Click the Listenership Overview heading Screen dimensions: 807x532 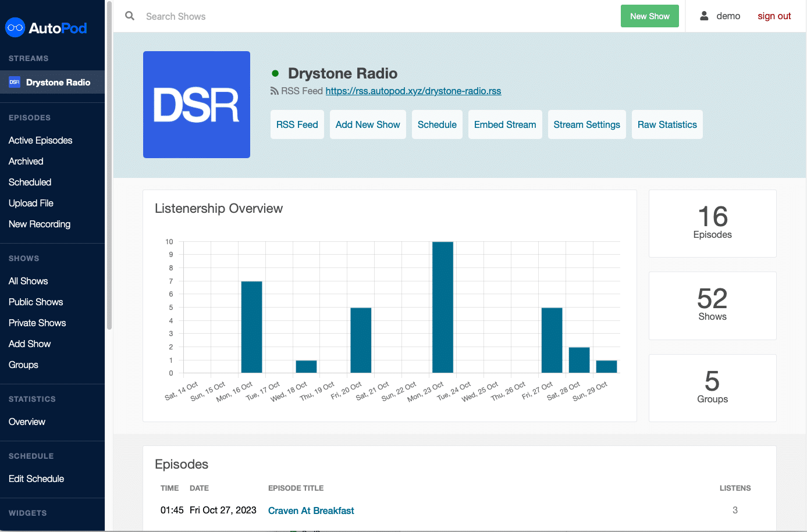coord(219,208)
